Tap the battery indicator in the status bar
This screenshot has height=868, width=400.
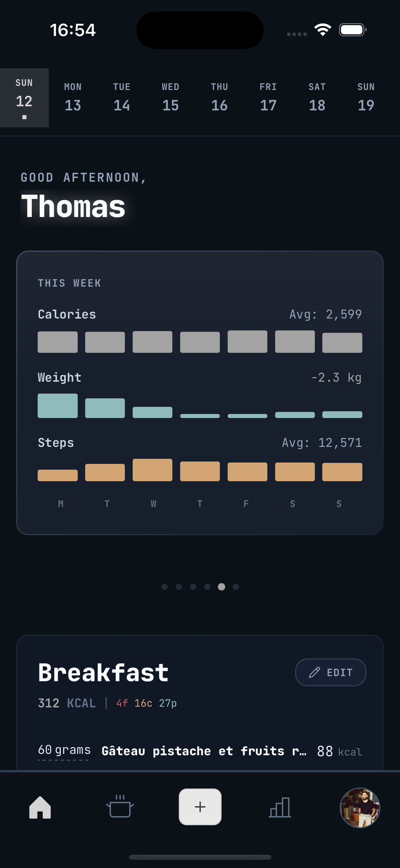[x=351, y=30]
